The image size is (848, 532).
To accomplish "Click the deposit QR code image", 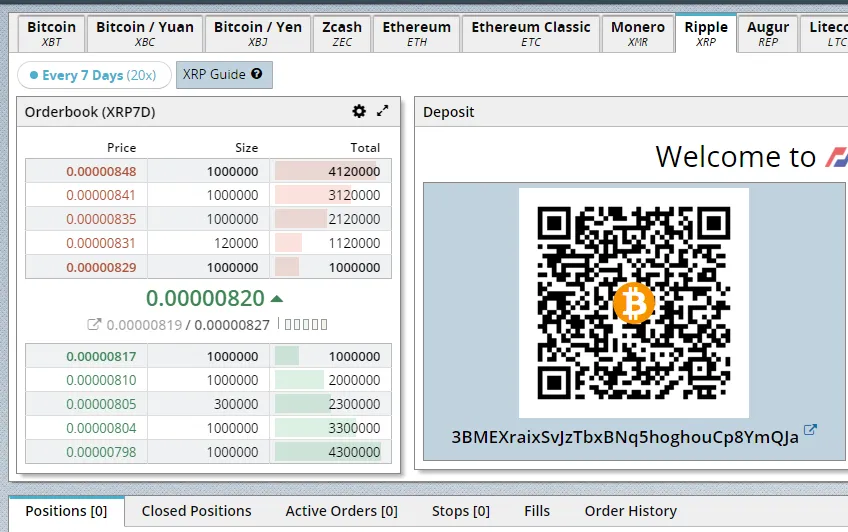I will pos(634,303).
